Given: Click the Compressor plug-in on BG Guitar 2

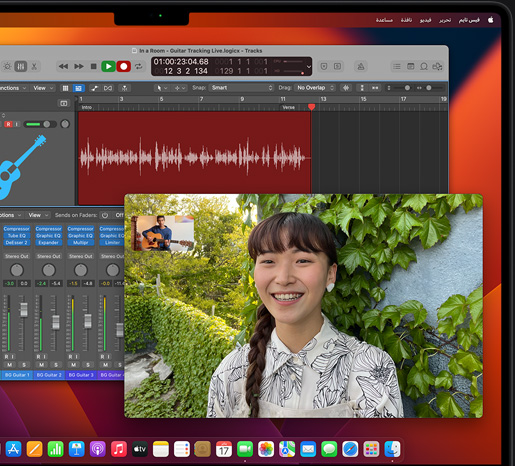Looking at the screenshot, I should click(x=48, y=229).
